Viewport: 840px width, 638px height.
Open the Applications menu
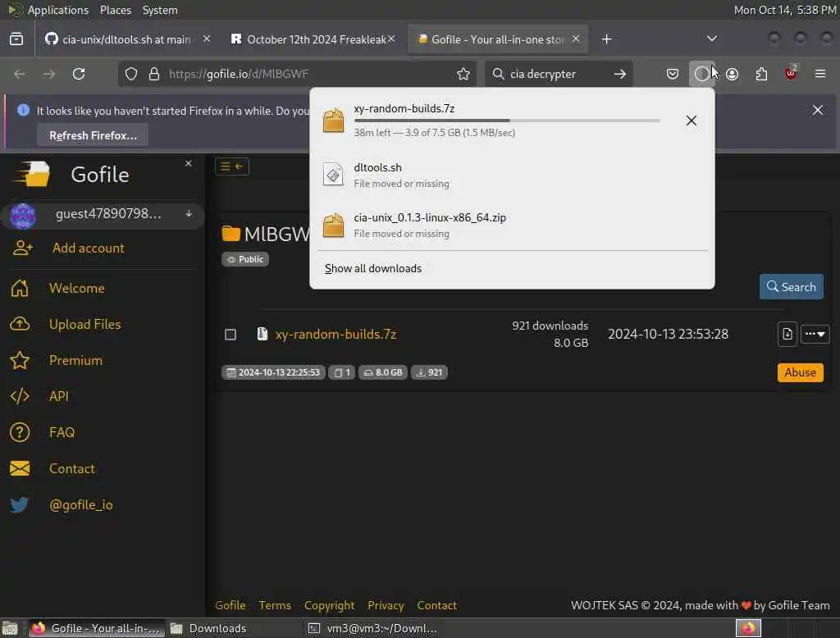(58, 10)
